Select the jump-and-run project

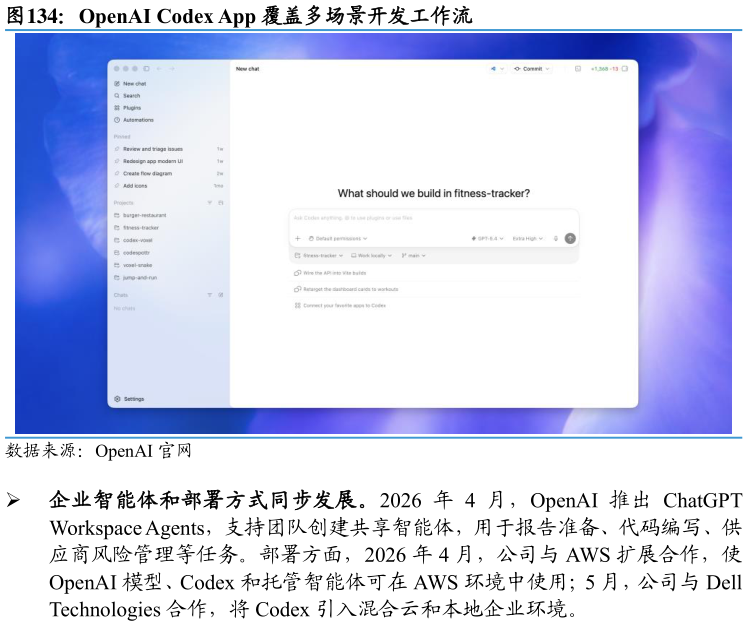click(135, 278)
